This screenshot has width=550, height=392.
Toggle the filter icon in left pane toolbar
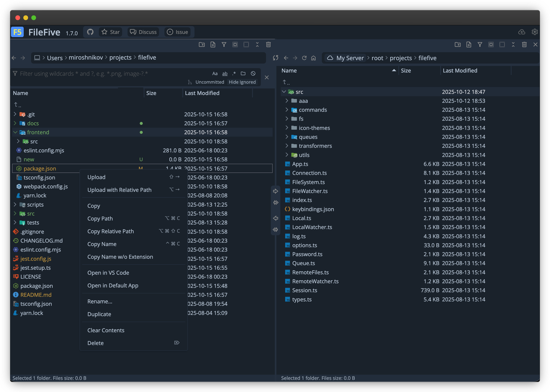224,44
